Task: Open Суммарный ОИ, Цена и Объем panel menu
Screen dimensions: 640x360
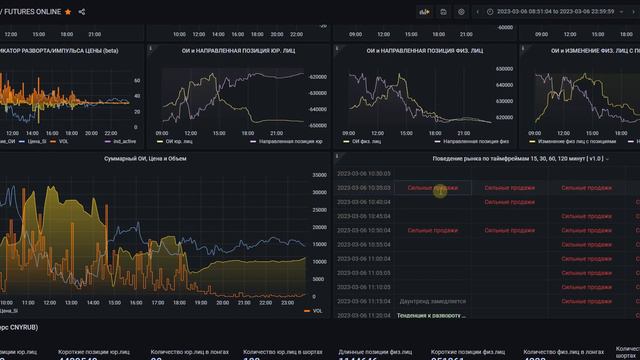Action: pyautogui.click(x=145, y=158)
